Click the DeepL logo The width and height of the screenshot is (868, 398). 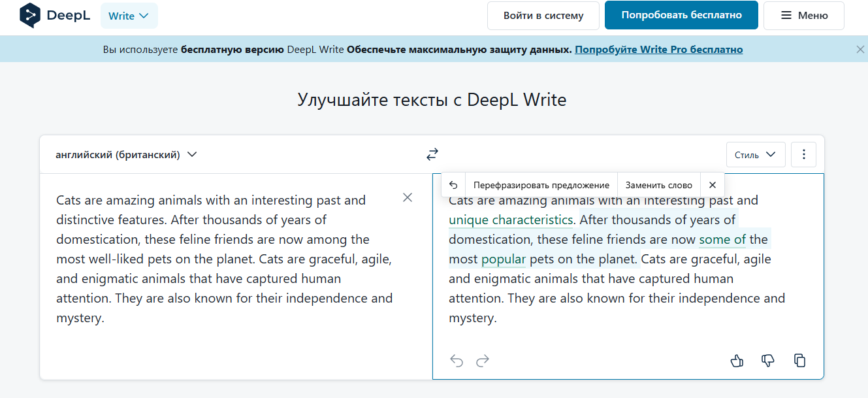56,15
